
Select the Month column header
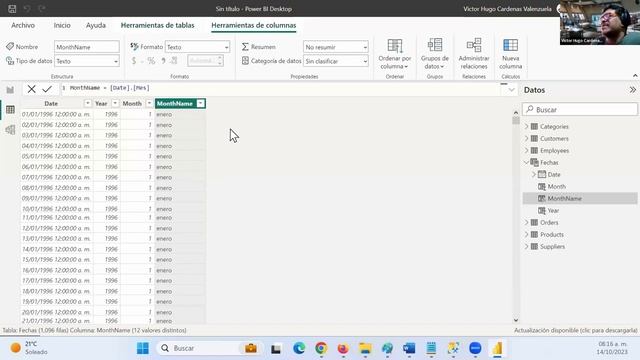(x=132, y=104)
